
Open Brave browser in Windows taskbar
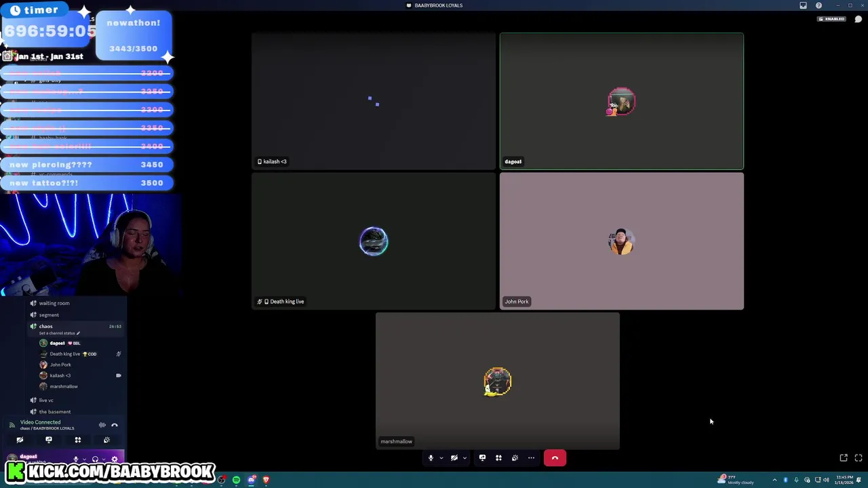tap(266, 480)
